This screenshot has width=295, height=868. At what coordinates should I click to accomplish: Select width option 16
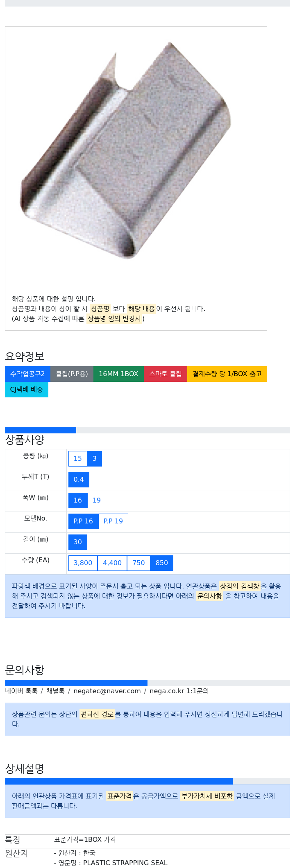pyautogui.click(x=78, y=501)
